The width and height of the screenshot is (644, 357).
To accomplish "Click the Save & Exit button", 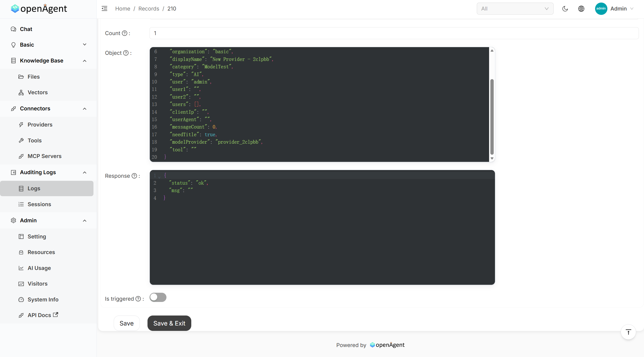I will [169, 323].
